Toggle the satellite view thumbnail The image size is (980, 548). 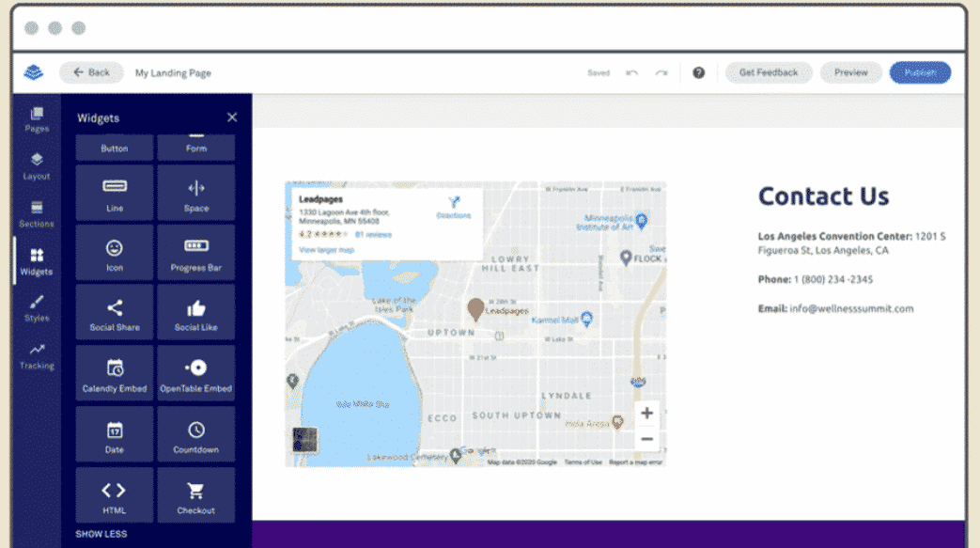(305, 439)
